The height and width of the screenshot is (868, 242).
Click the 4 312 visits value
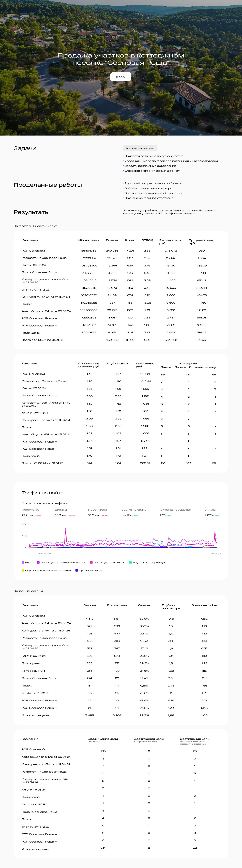tap(89, 619)
